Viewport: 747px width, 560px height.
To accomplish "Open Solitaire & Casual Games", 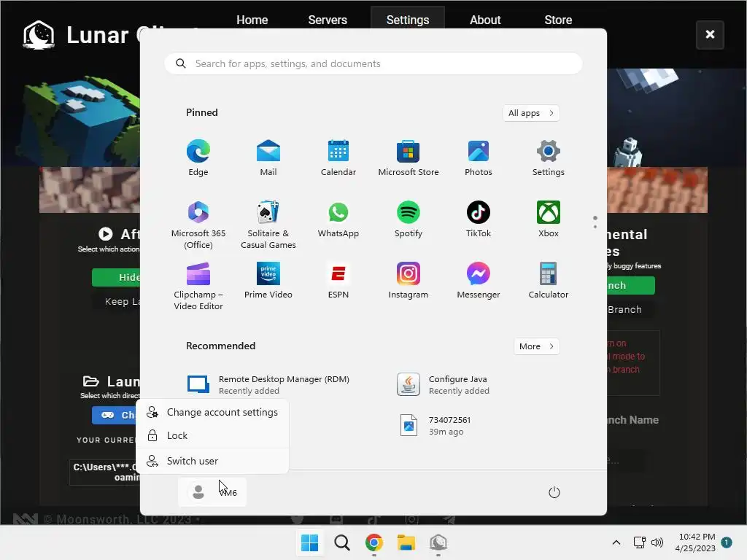I will tap(268, 225).
